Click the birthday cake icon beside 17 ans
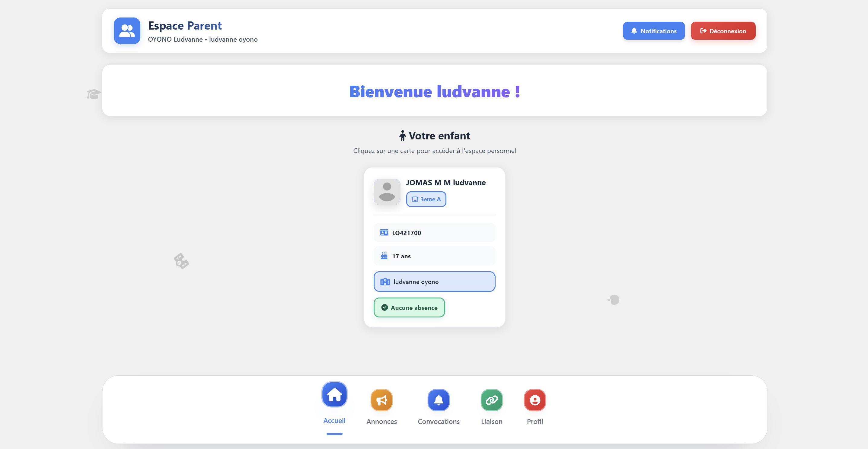The width and height of the screenshot is (868, 449). 384,256
